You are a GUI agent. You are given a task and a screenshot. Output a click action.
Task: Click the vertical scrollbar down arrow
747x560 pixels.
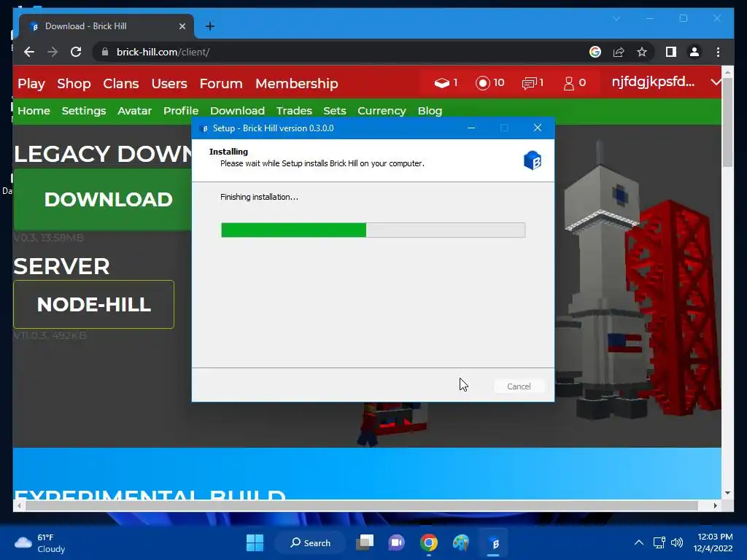tap(727, 493)
